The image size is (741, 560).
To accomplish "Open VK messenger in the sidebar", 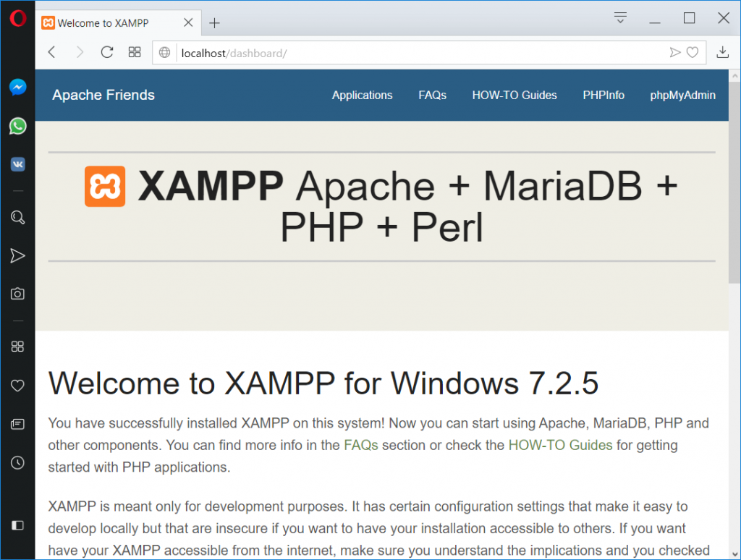I will coord(17,164).
